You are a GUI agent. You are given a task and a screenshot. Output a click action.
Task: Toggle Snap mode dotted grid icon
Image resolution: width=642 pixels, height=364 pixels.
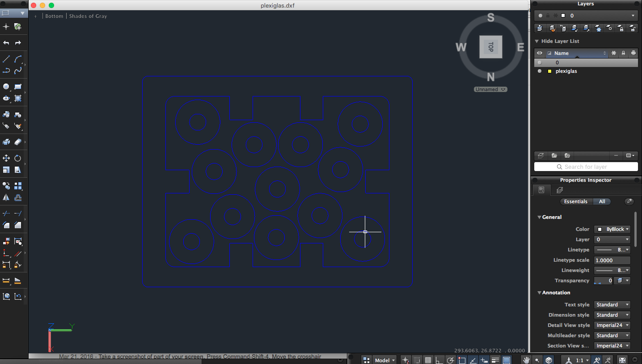pyautogui.click(x=417, y=360)
